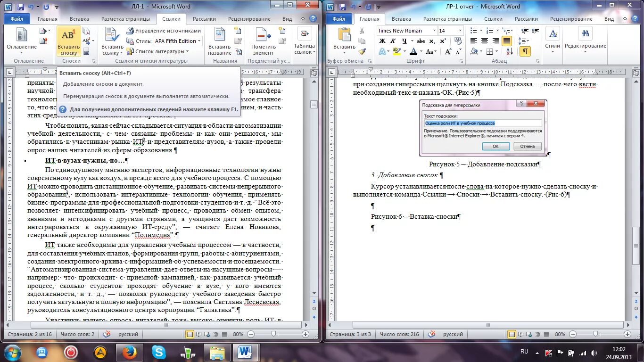Open Skype from the Windows taskbar
The height and width of the screenshot is (362, 644).
(x=159, y=352)
